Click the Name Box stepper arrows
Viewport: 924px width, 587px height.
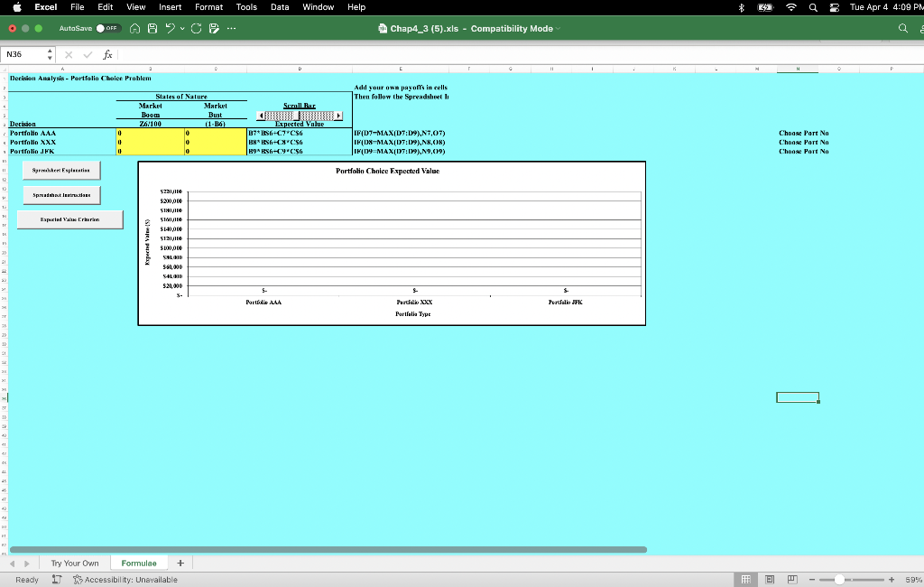50,54
